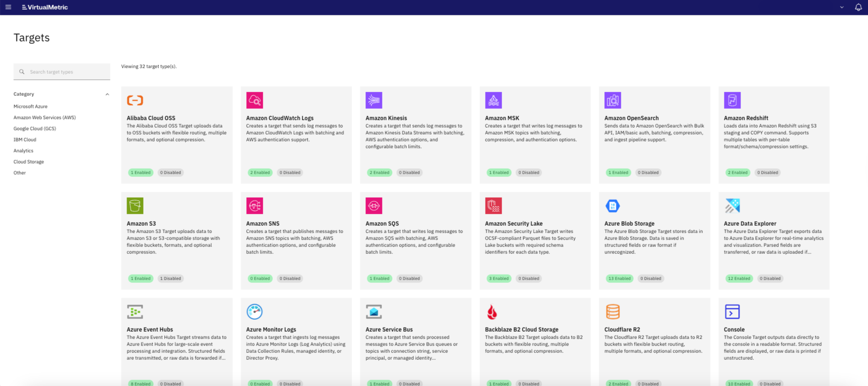Filter by Google Cloud (GCS)
Screen dimensions: 868x386
[x=35, y=129]
